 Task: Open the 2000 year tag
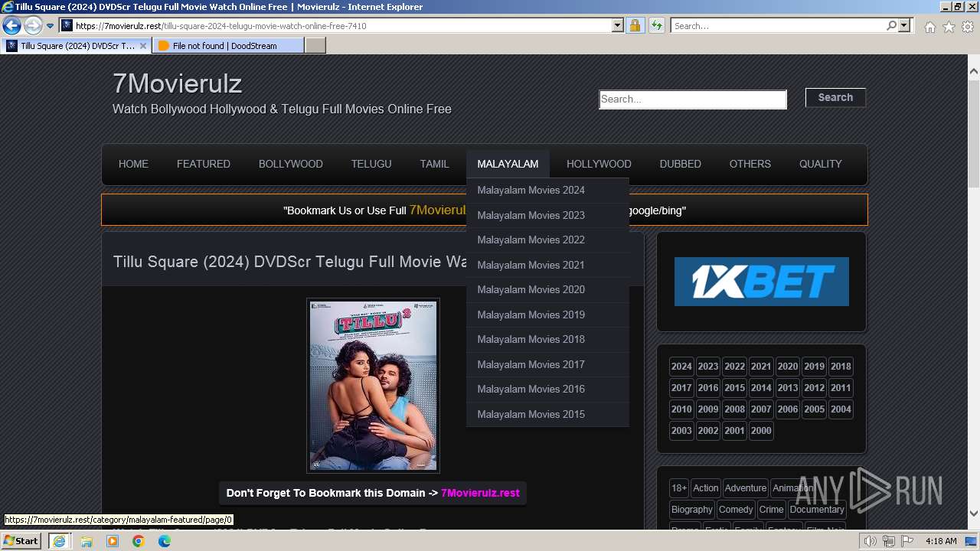tap(761, 431)
